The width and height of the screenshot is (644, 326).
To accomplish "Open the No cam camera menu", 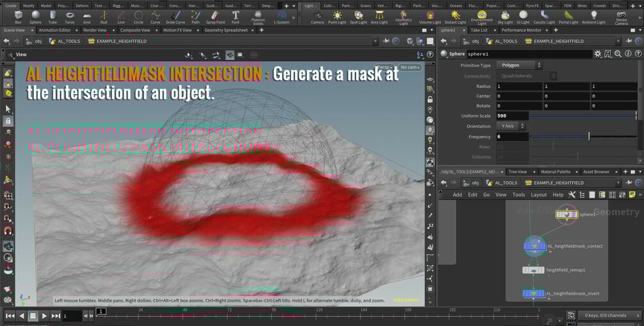I will [409, 67].
